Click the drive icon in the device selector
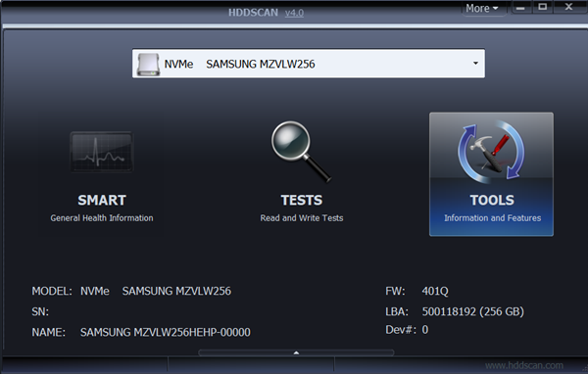Image resolution: width=588 pixels, height=374 pixels. tap(148, 64)
